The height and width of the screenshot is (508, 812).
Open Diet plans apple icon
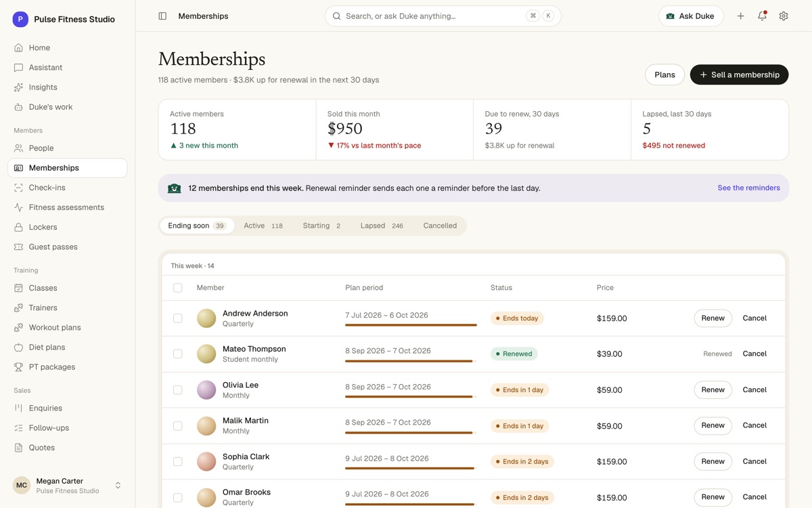(x=18, y=347)
